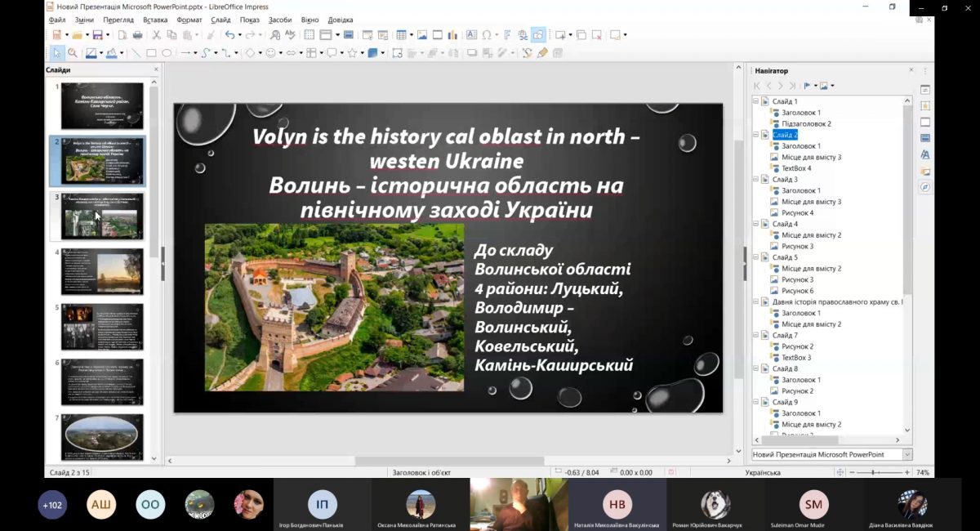Image resolution: width=980 pixels, height=531 pixels.
Task: Open sidebar Properties deck icon
Action: pyautogui.click(x=925, y=89)
